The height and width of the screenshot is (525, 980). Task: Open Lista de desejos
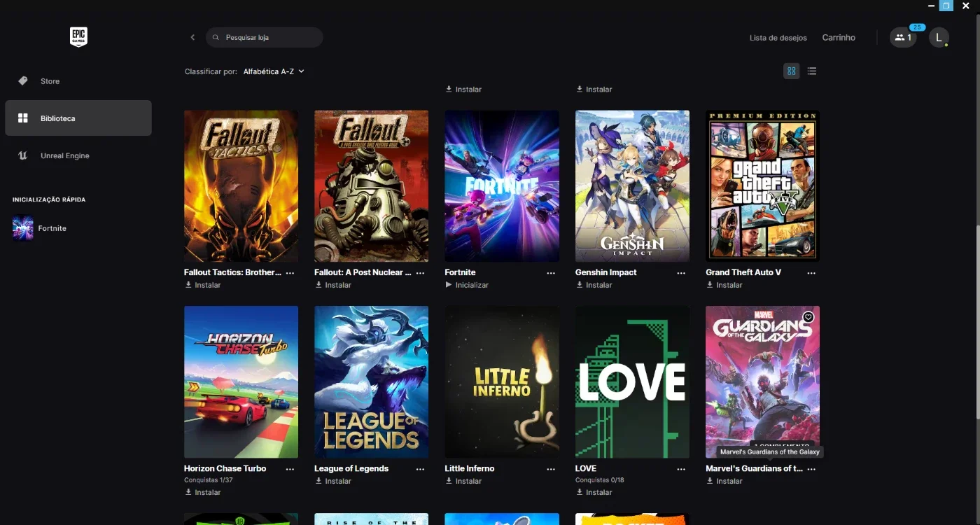778,38
